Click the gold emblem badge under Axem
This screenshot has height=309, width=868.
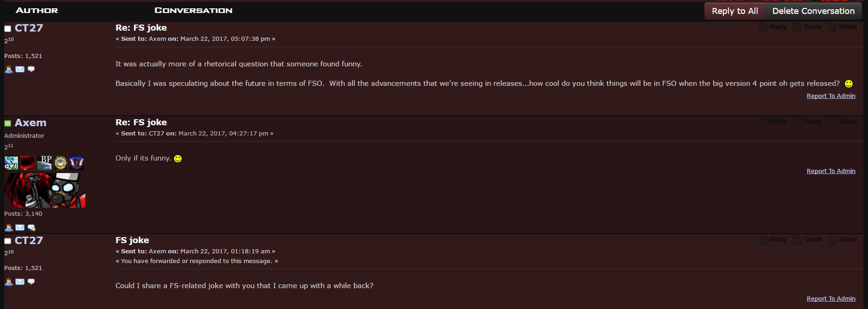point(61,163)
